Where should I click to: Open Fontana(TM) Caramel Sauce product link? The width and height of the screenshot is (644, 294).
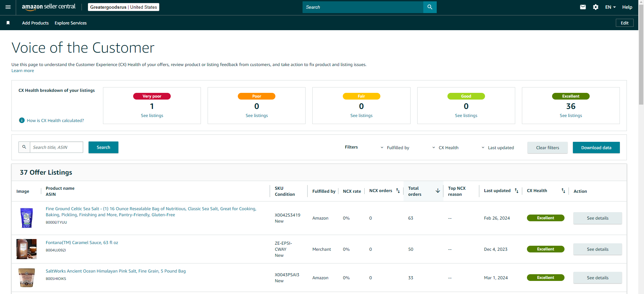[82, 242]
